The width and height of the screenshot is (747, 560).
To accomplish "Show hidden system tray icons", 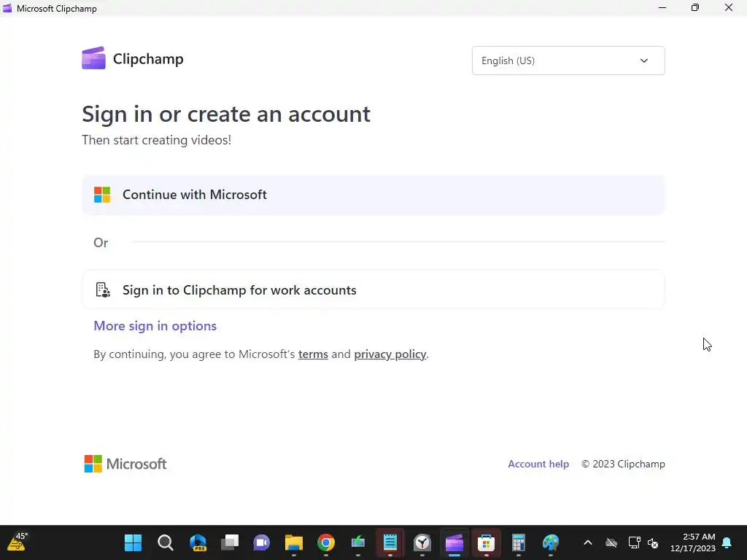I will point(588,542).
